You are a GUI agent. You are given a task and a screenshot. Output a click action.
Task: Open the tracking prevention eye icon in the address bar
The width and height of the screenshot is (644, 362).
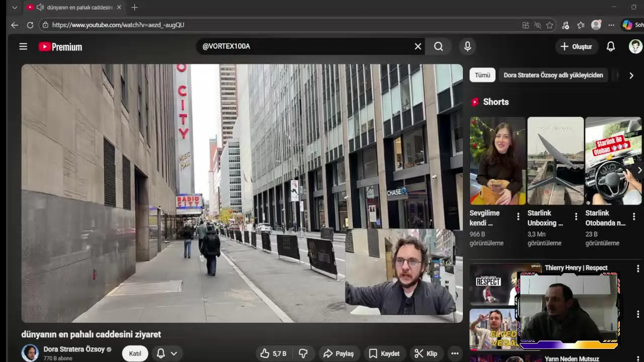(x=537, y=25)
